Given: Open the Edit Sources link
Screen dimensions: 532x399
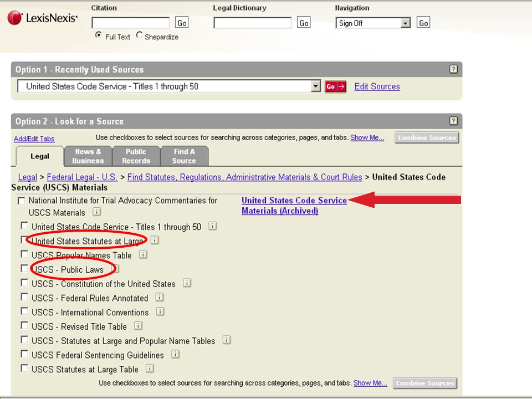Looking at the screenshot, I should click(x=377, y=86).
